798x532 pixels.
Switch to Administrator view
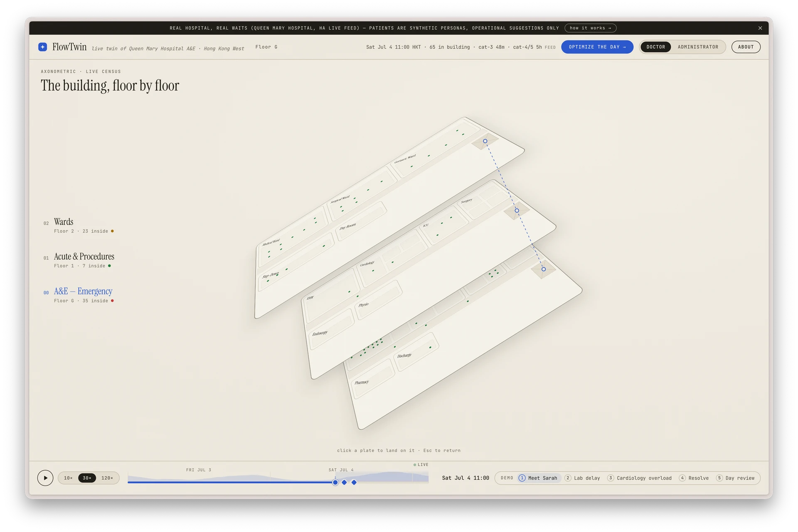698,47
